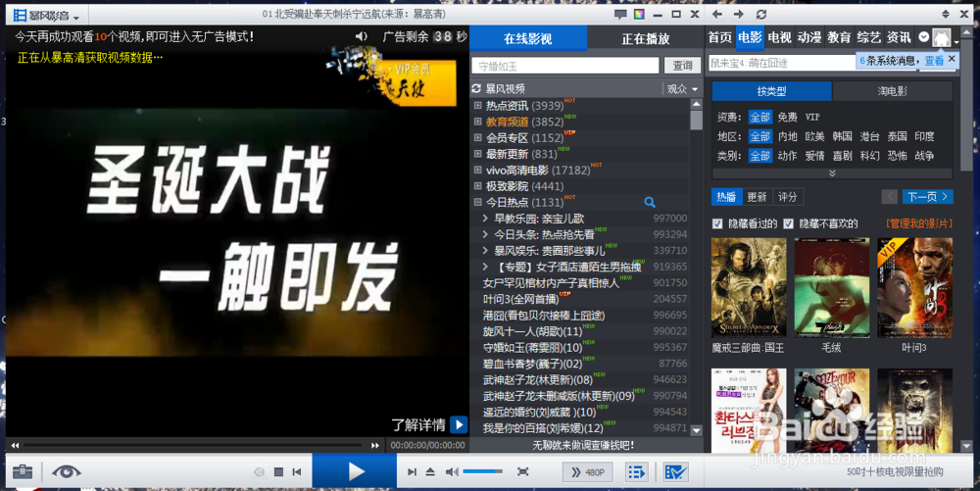
Task: Select VIP pricing filter
Action: [x=811, y=117]
